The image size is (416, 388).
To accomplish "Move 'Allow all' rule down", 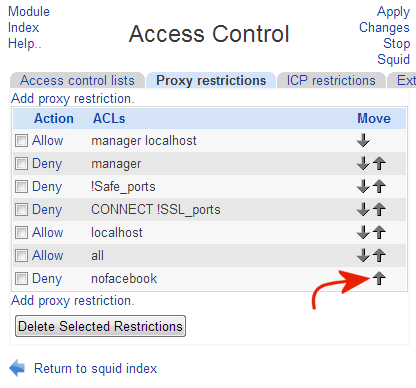I will (x=363, y=255).
